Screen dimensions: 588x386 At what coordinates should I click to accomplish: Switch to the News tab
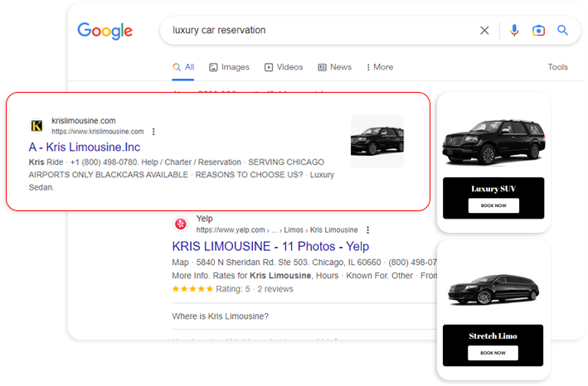[335, 67]
